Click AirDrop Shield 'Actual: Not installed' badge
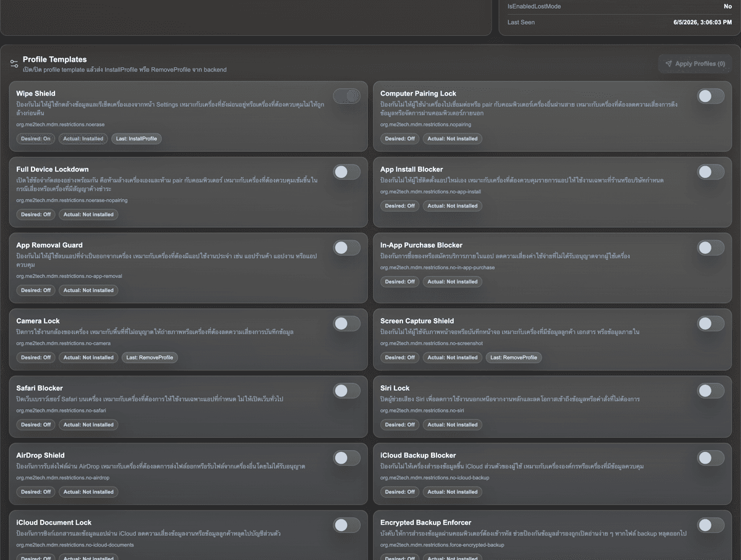The image size is (741, 560). coord(88,492)
